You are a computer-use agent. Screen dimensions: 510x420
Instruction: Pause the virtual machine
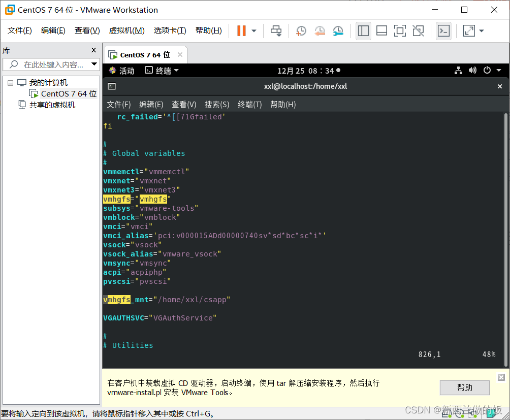[241, 31]
